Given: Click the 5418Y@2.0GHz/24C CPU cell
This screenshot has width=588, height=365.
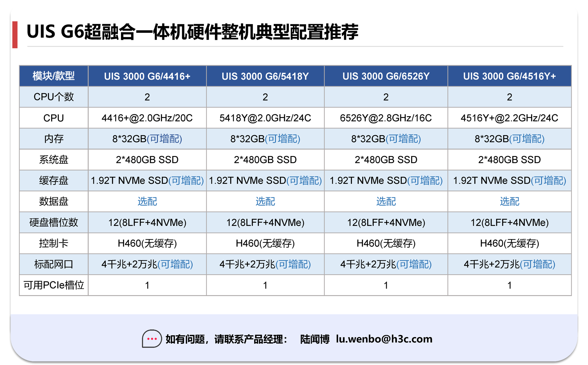Looking at the screenshot, I should 265,118.
